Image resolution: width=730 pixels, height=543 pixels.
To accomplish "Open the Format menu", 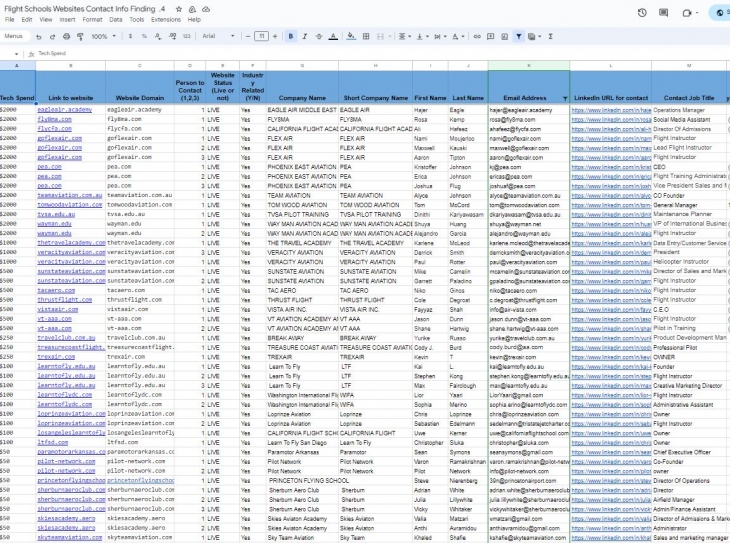I will 92,20.
